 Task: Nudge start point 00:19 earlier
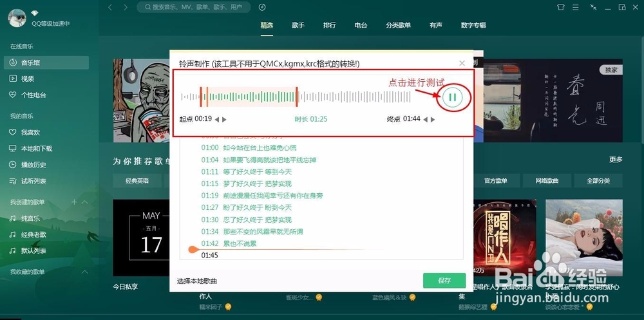217,120
